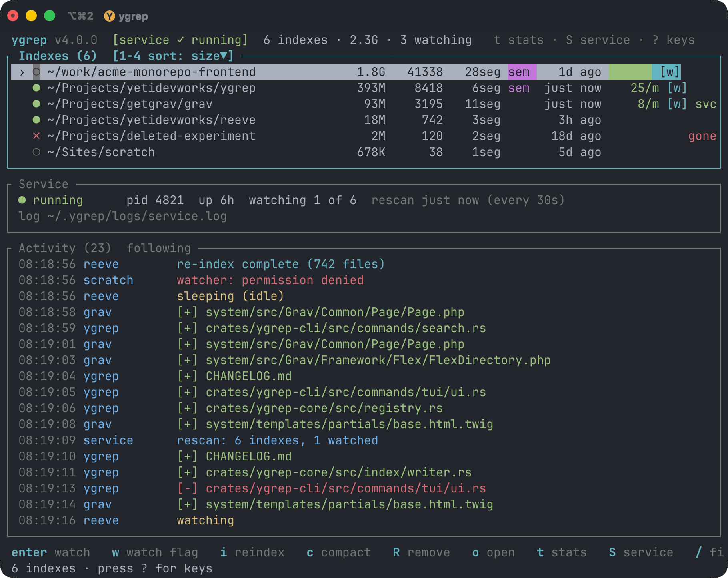The width and height of the screenshot is (728, 578).
Task: Click the service checkmark in header status
Action: click(x=180, y=40)
